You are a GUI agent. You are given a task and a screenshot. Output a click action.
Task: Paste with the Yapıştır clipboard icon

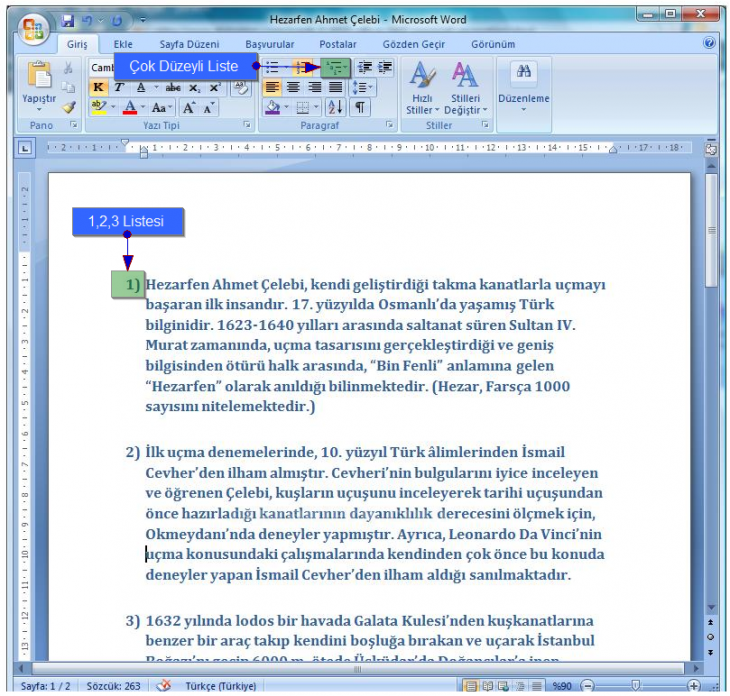click(x=39, y=74)
